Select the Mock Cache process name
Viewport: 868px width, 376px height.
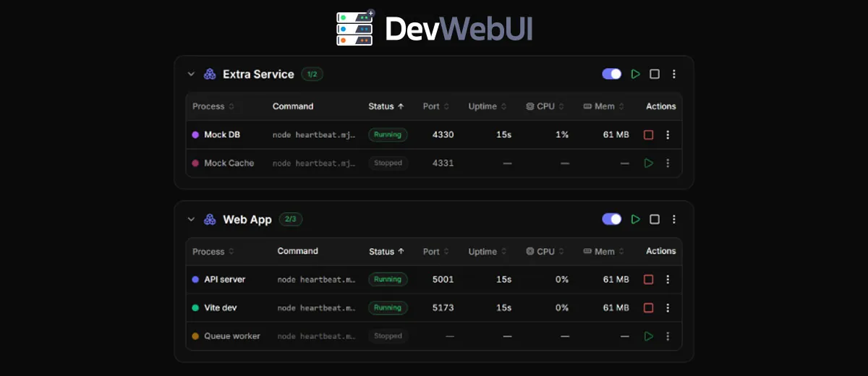(229, 163)
